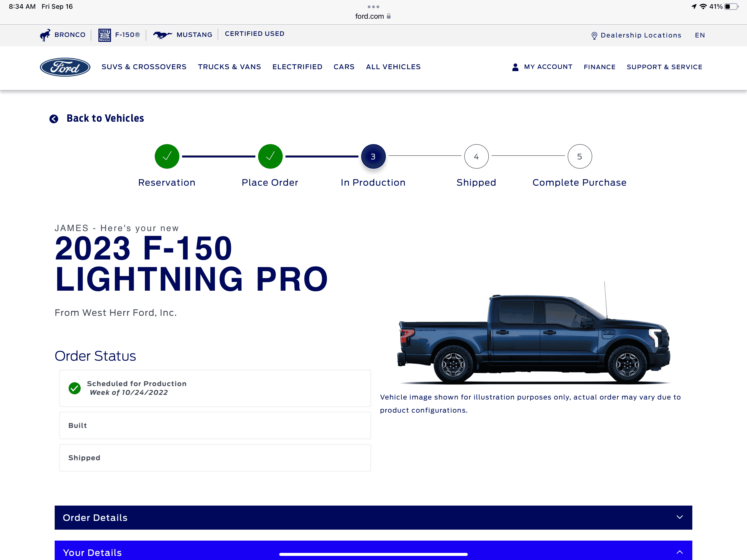Image resolution: width=747 pixels, height=560 pixels.
Task: Tap the Dealership Locations pin icon
Action: (594, 36)
